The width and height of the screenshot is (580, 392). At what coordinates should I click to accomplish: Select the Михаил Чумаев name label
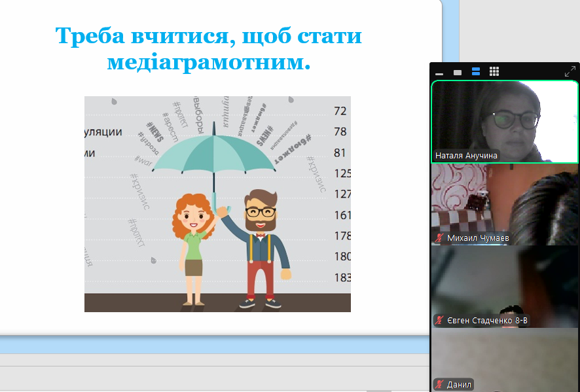coord(478,238)
